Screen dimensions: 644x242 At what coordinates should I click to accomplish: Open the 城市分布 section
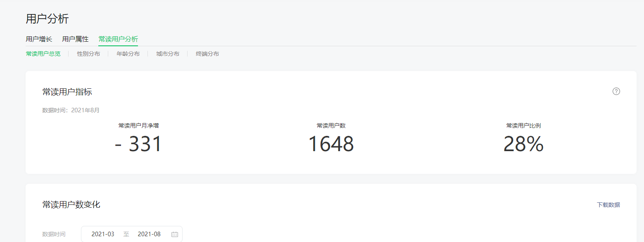click(168, 54)
